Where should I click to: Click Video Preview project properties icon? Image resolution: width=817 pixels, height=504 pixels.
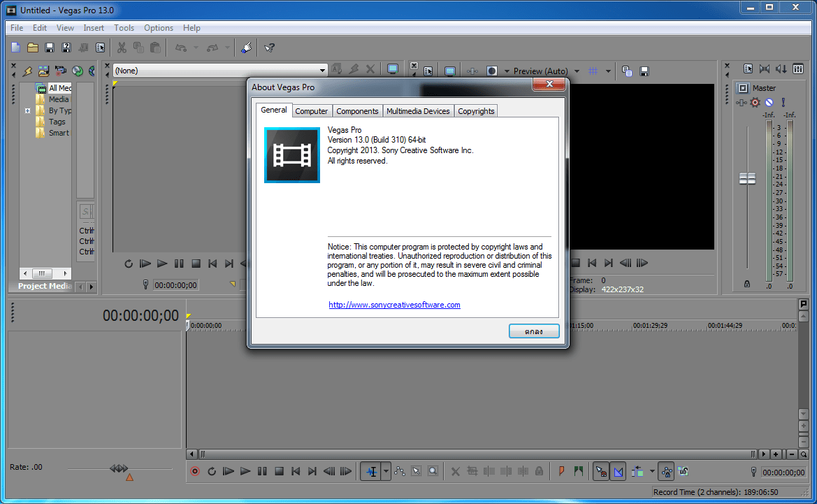point(428,71)
